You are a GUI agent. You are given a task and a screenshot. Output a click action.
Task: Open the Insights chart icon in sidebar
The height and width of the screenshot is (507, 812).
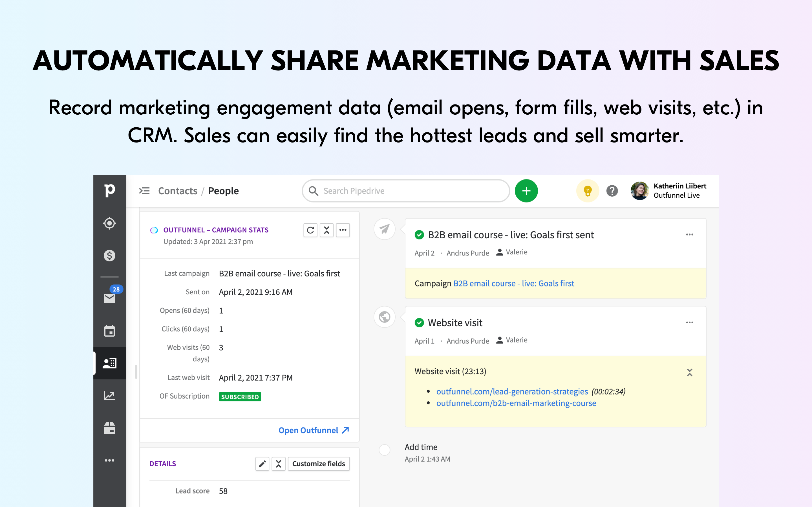pos(109,396)
